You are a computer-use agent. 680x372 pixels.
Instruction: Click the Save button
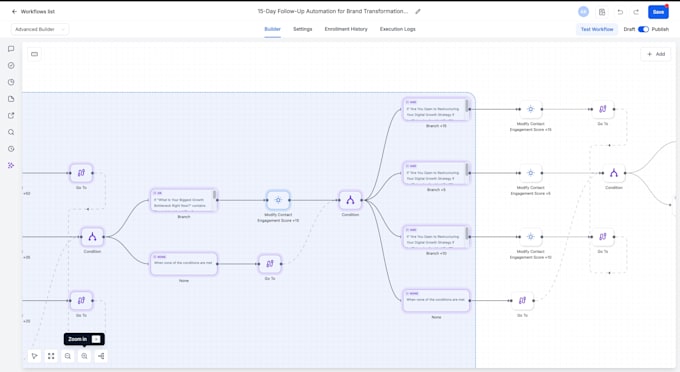658,12
